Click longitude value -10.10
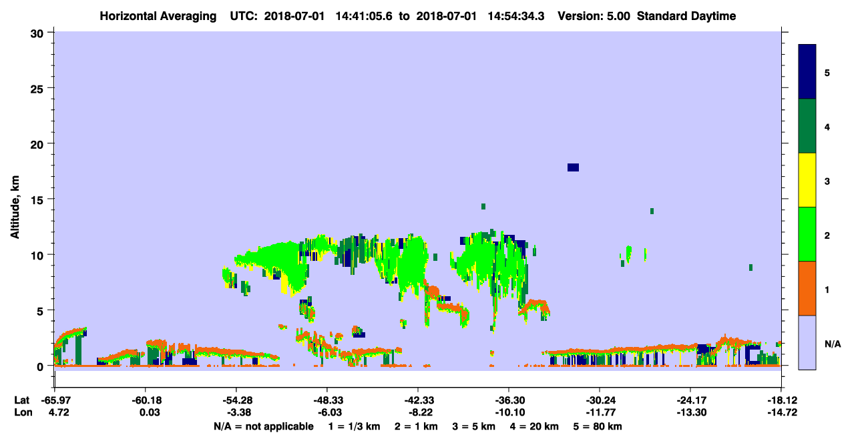Viewport: 868px width, 445px height. pos(509,412)
